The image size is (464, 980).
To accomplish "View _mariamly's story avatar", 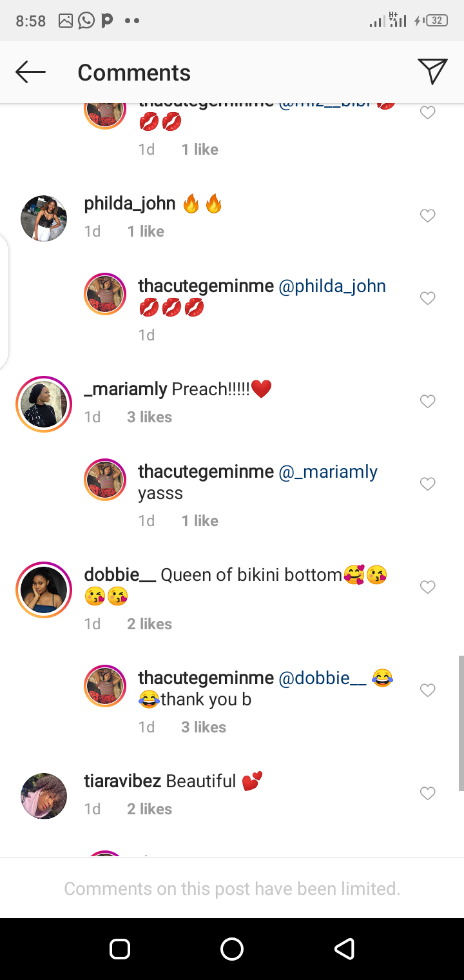I will pos(44,404).
